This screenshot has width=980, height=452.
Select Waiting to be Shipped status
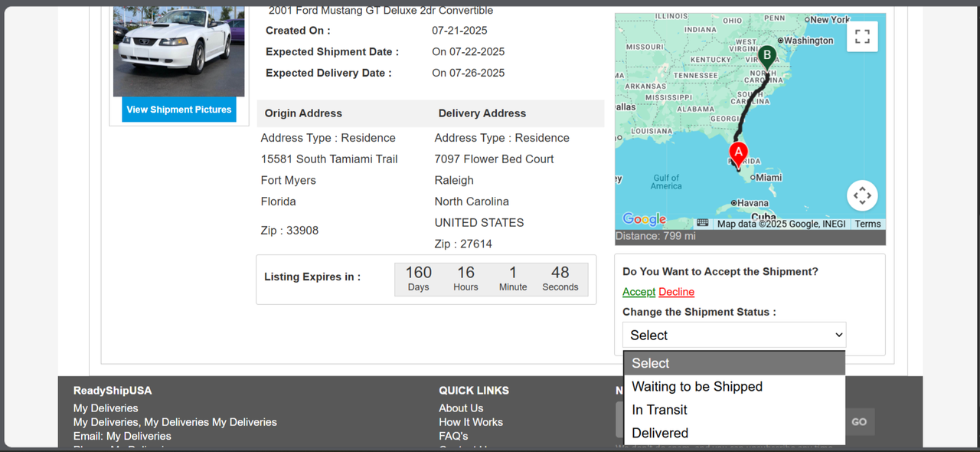734,386
